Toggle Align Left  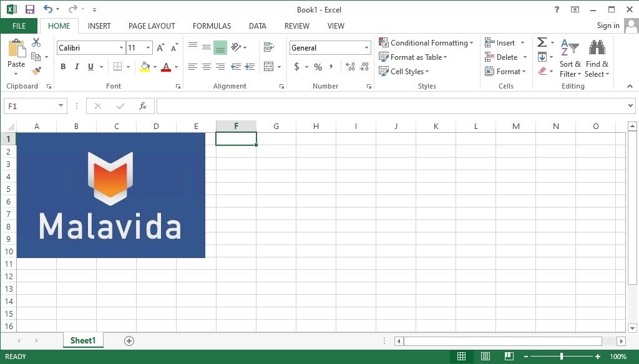(193, 66)
